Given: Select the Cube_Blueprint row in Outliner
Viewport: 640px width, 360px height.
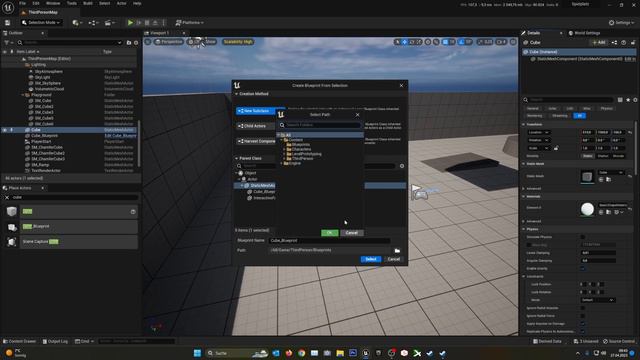Looking at the screenshot, I should pos(69,136).
